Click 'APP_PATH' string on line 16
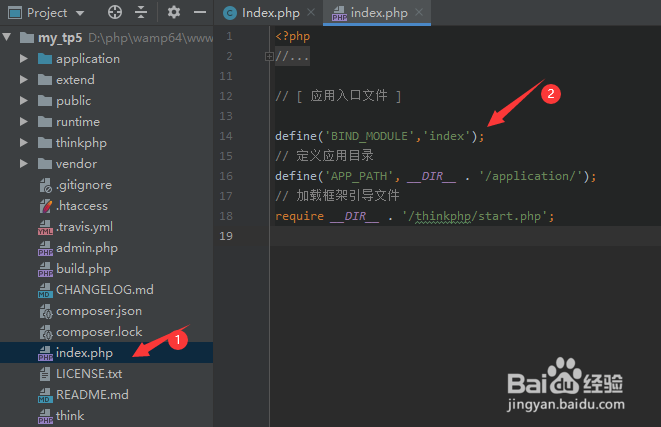 tap(359, 176)
